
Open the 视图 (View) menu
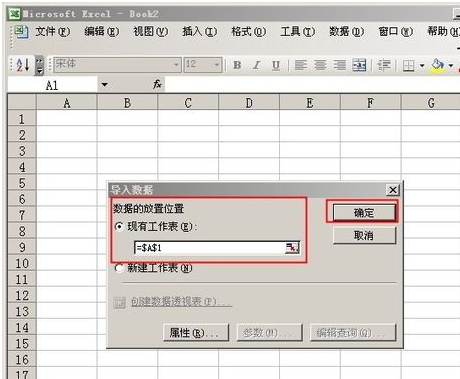pyautogui.click(x=151, y=32)
